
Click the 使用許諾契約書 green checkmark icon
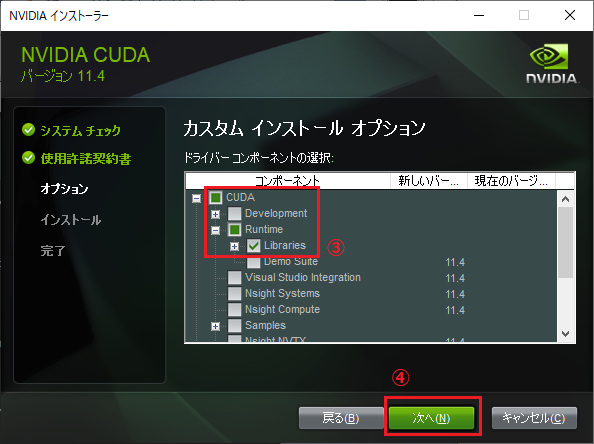[x=28, y=158]
